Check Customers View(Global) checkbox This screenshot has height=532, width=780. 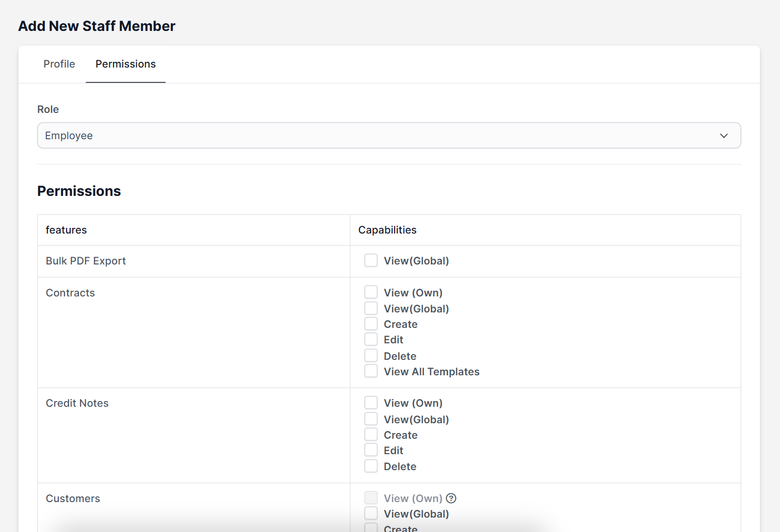click(371, 513)
